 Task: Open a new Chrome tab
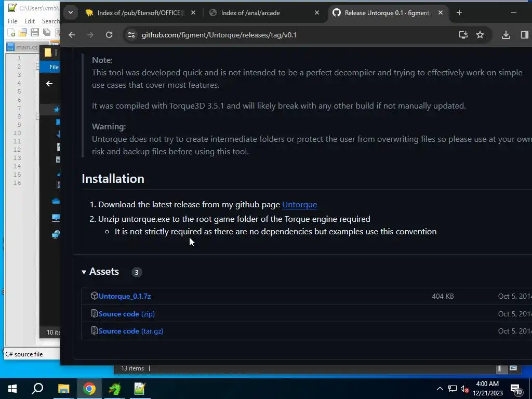pos(459,13)
